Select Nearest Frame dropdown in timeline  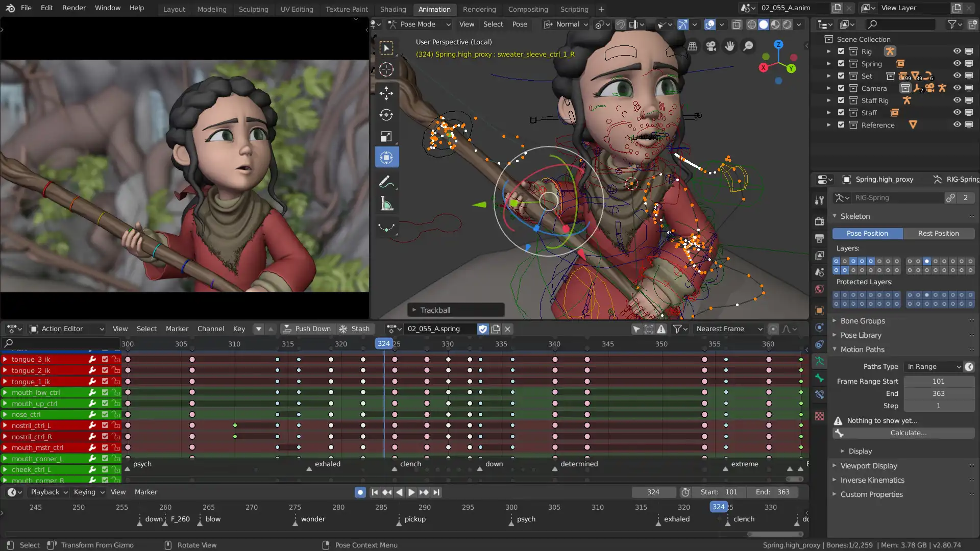(x=729, y=329)
